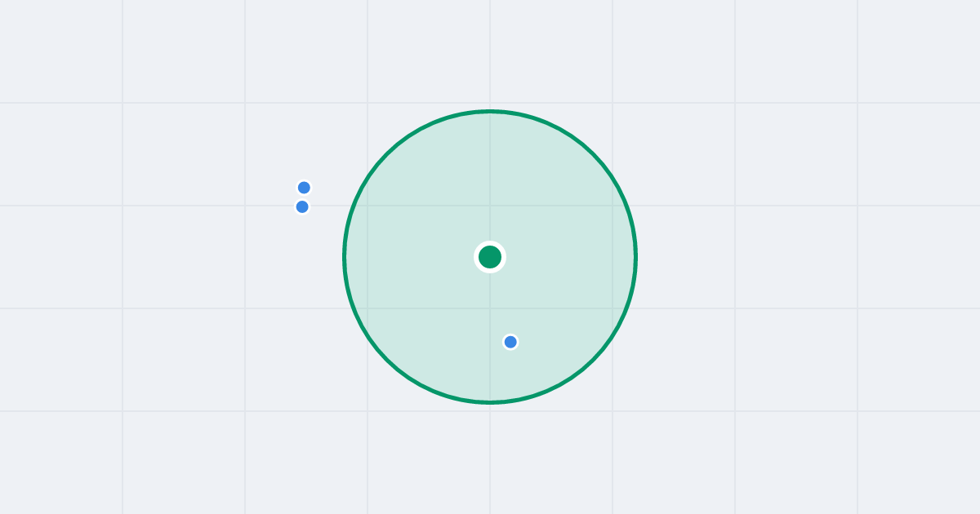This screenshot has width=980, height=514.
Task: Choose the lower of the two stacked blue points
Action: pos(302,206)
